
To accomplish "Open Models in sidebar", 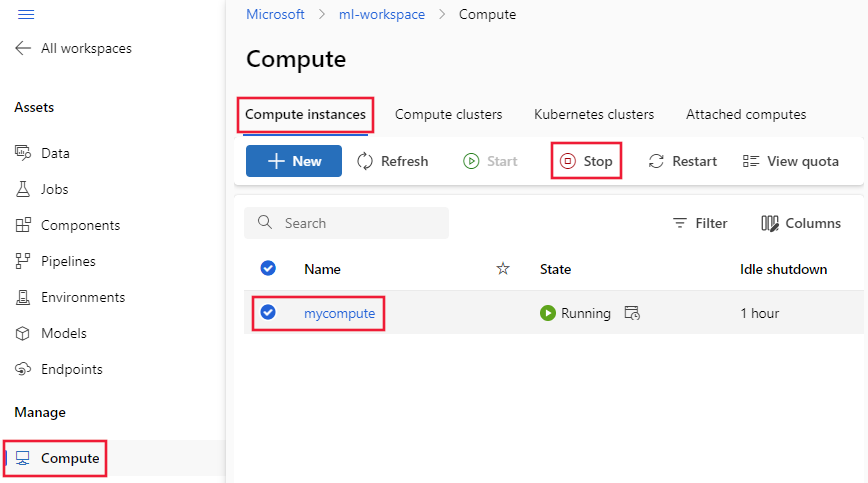I will 63,333.
